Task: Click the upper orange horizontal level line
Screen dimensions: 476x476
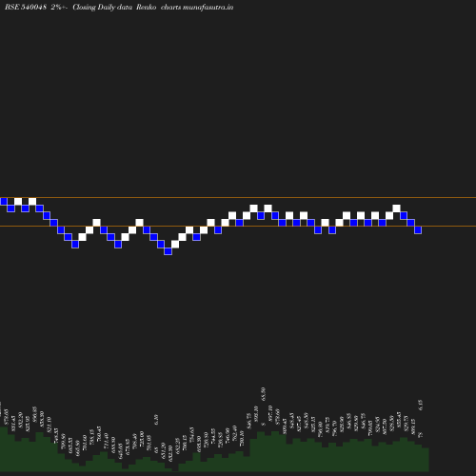Action: coord(238,197)
